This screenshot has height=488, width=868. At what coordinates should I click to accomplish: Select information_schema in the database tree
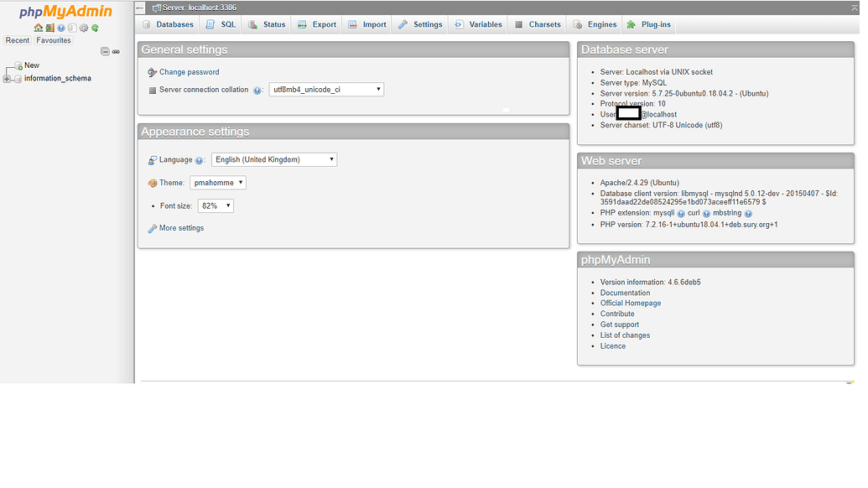58,79
